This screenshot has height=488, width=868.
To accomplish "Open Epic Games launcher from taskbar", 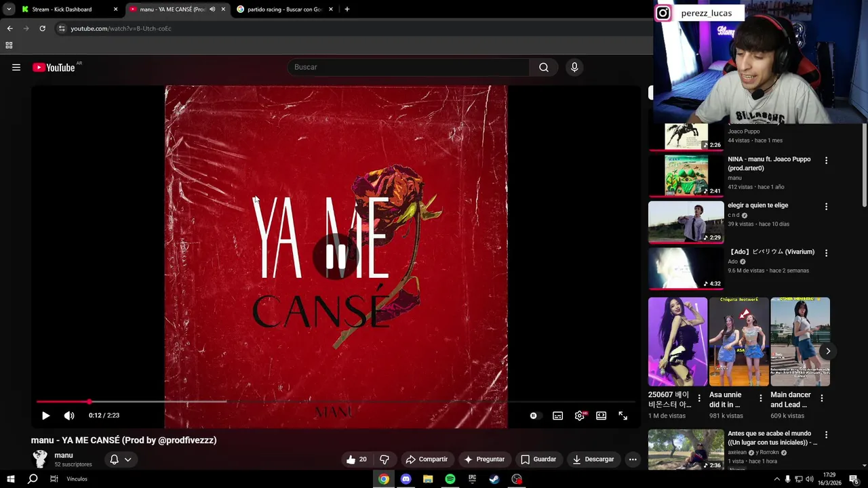I will [x=472, y=479].
